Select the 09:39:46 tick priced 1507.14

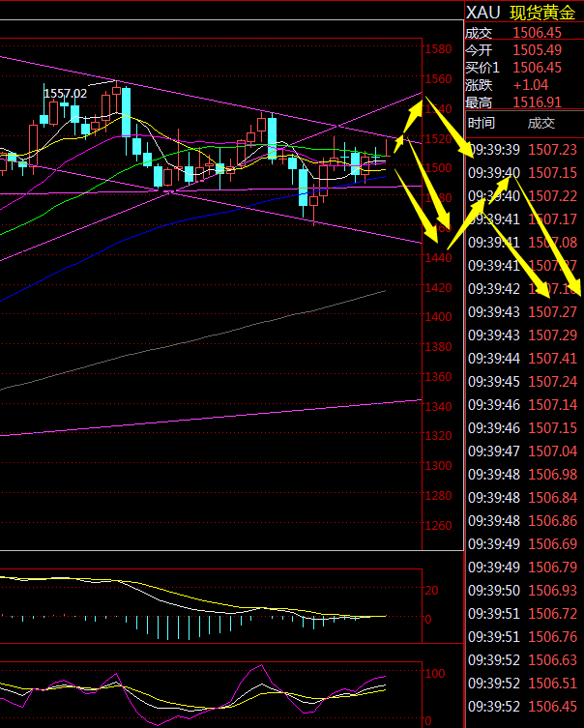coord(523,405)
